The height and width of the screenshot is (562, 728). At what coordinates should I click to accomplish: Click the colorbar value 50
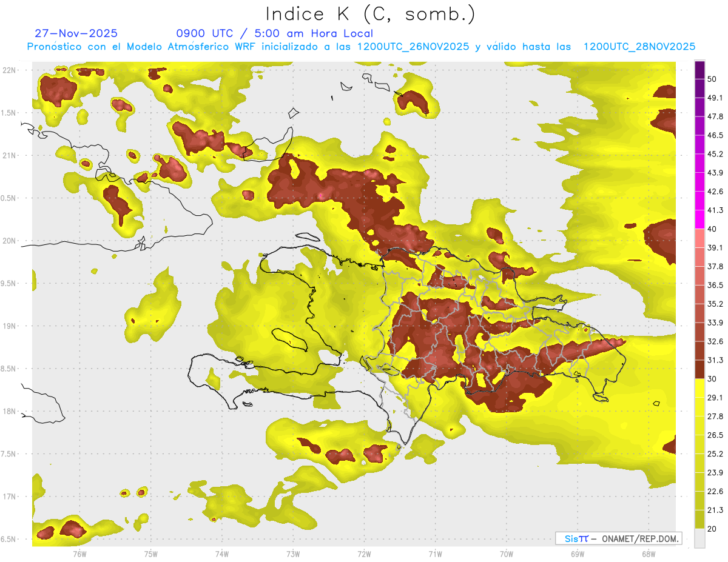click(712, 79)
